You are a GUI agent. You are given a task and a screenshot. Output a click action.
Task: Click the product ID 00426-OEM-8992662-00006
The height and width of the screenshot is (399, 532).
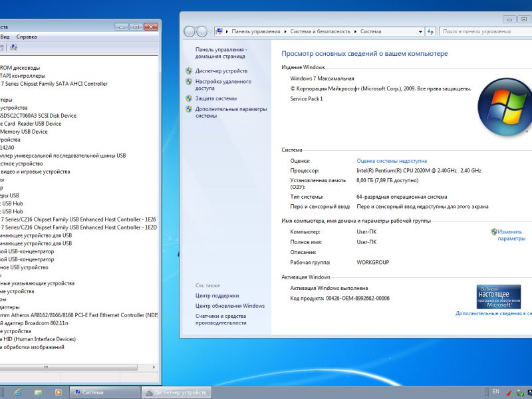tap(358, 299)
